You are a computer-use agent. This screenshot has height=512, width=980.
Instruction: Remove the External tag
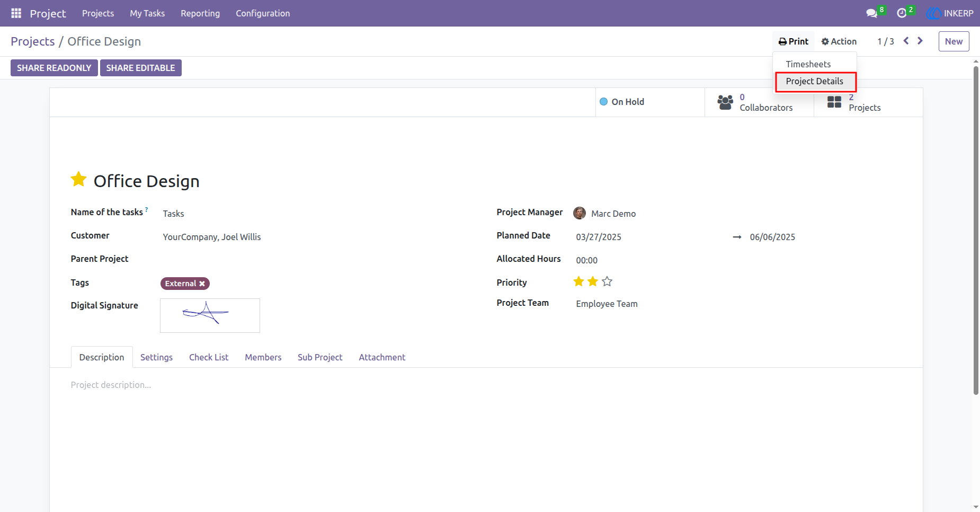tap(202, 284)
